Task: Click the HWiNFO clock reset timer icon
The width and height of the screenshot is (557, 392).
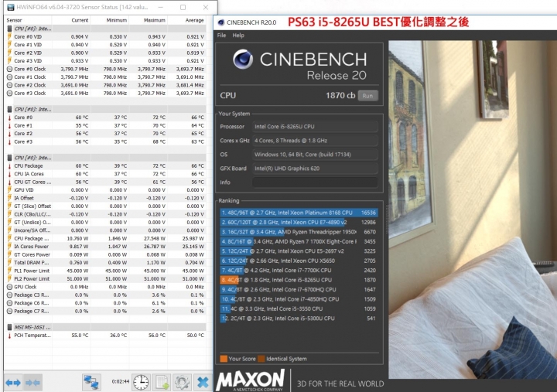Action: click(141, 383)
